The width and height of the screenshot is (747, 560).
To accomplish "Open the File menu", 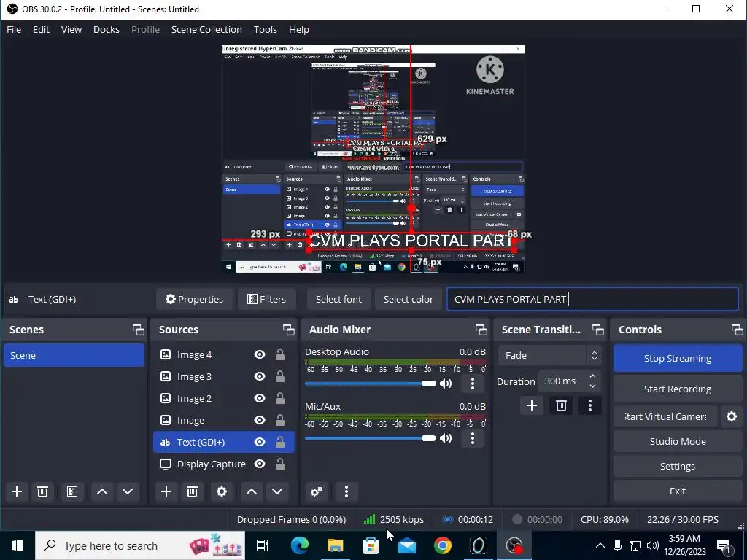I will click(x=14, y=29).
